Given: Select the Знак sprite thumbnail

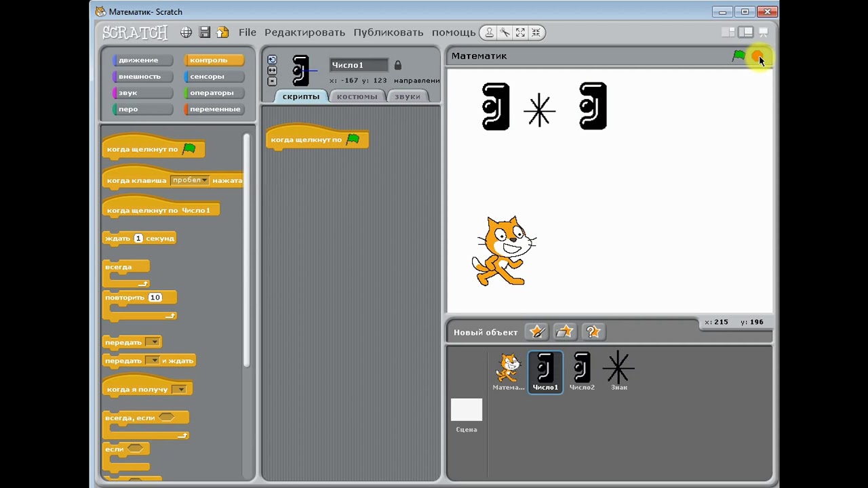Looking at the screenshot, I should pos(618,371).
